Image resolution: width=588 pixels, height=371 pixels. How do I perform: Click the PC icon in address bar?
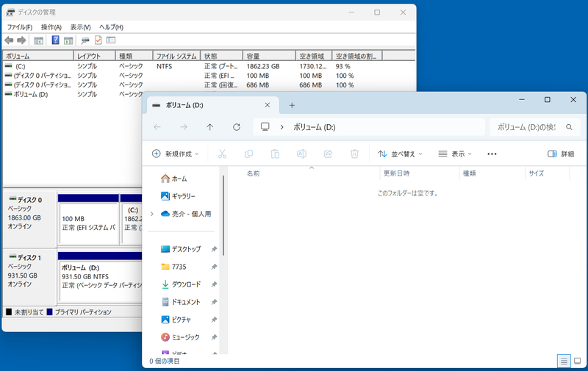265,126
